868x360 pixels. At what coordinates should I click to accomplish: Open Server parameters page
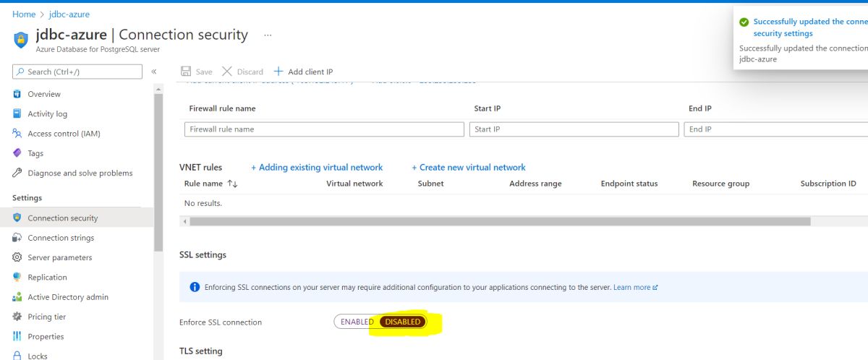pyautogui.click(x=60, y=257)
